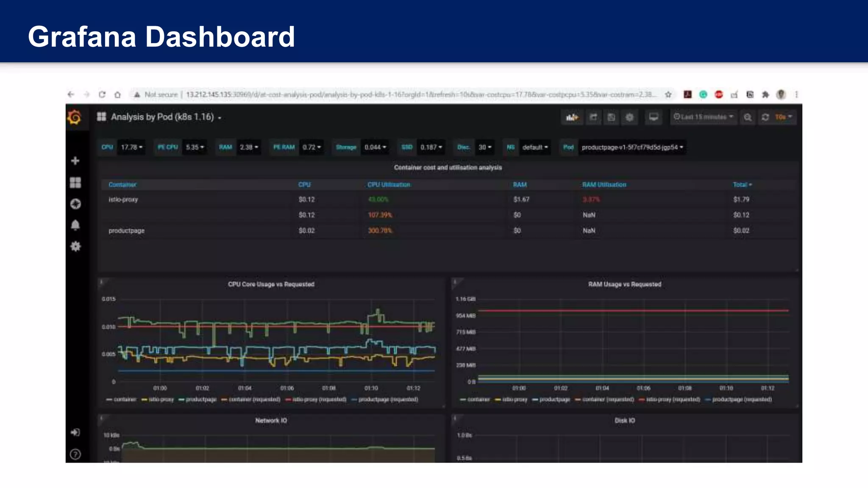Click the browser back arrow
Image resolution: width=868 pixels, height=488 pixels.
(x=71, y=94)
